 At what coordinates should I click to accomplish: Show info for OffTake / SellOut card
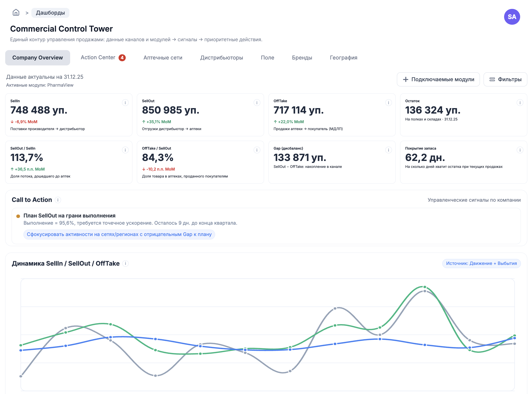[257, 150]
